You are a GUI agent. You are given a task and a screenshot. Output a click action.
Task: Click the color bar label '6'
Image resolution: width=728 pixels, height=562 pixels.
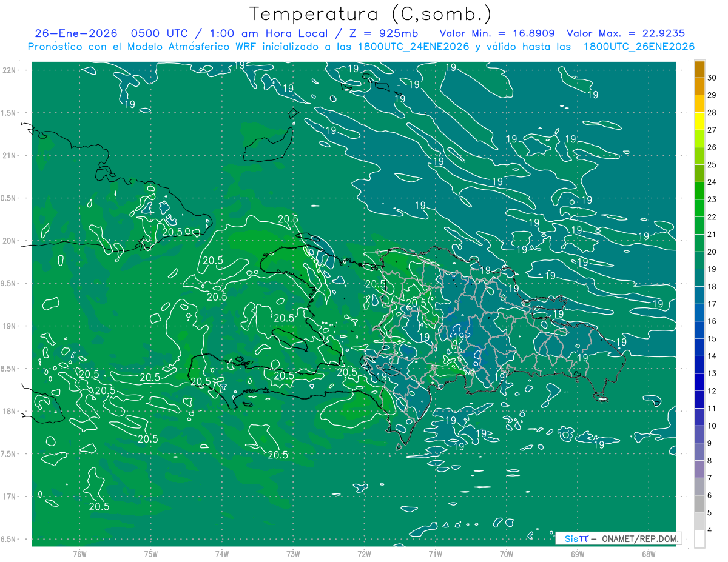click(x=710, y=495)
